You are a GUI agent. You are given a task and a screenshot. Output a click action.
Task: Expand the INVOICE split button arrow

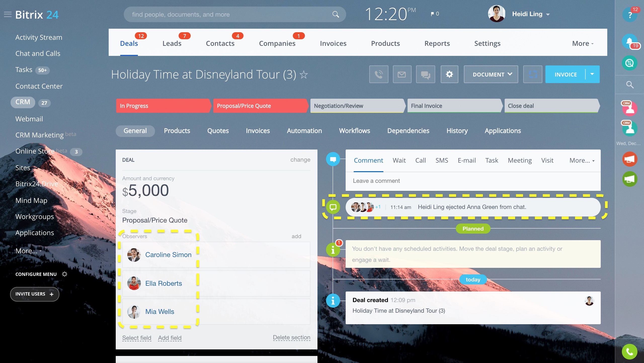[593, 74]
